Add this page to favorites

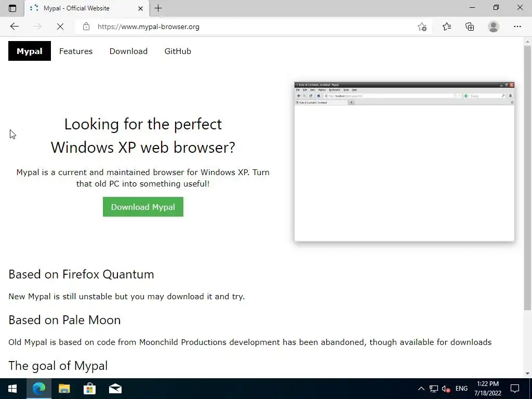pos(422,26)
